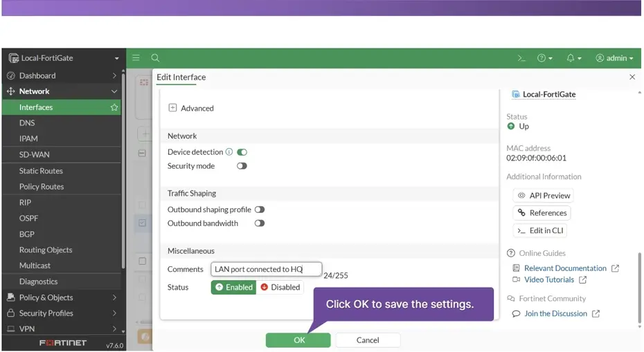Expand the Policy & Objects menu

62,297
